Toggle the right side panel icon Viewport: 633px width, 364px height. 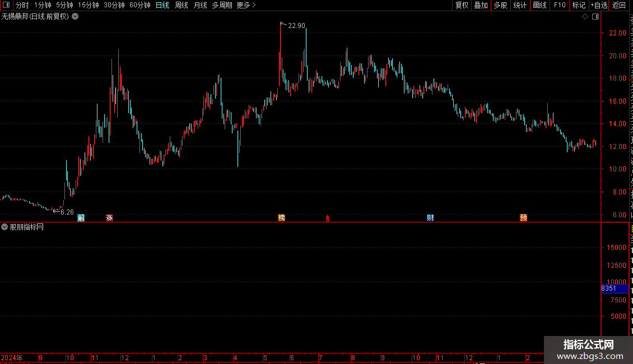click(x=595, y=17)
